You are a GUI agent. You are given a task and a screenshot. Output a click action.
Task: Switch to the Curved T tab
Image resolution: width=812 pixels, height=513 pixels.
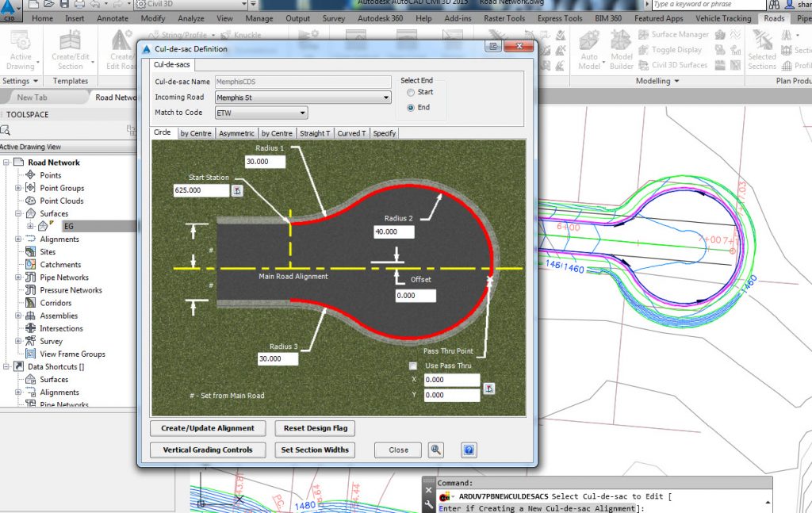click(351, 133)
